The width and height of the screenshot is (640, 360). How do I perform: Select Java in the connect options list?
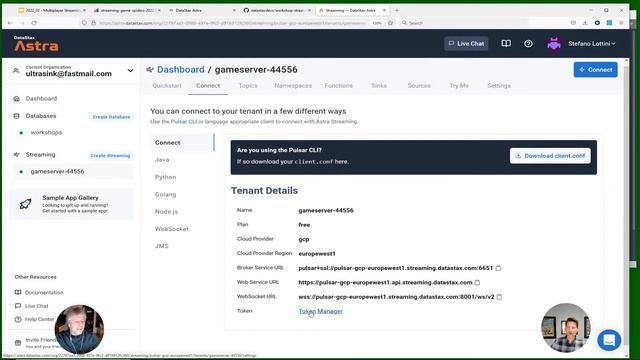click(162, 160)
